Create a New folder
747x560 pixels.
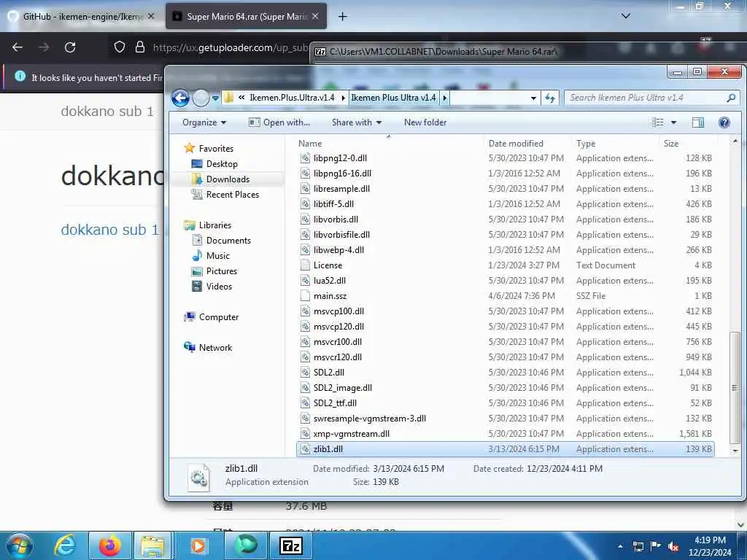(425, 122)
